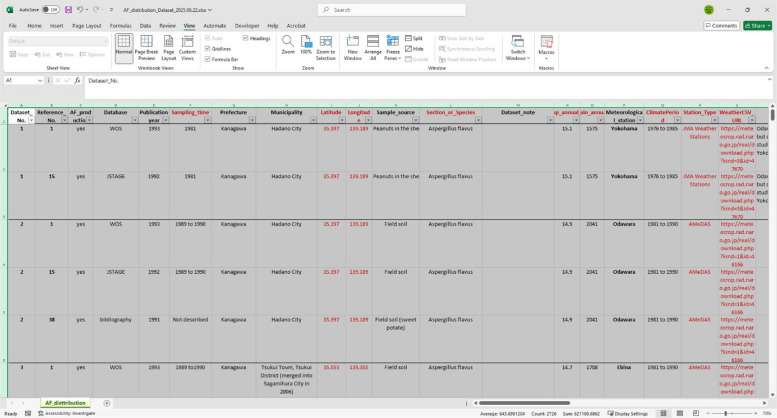Uncheck the Formula Bar checkbox
Image resolution: width=777 pixels, height=418 pixels.
(208, 59)
